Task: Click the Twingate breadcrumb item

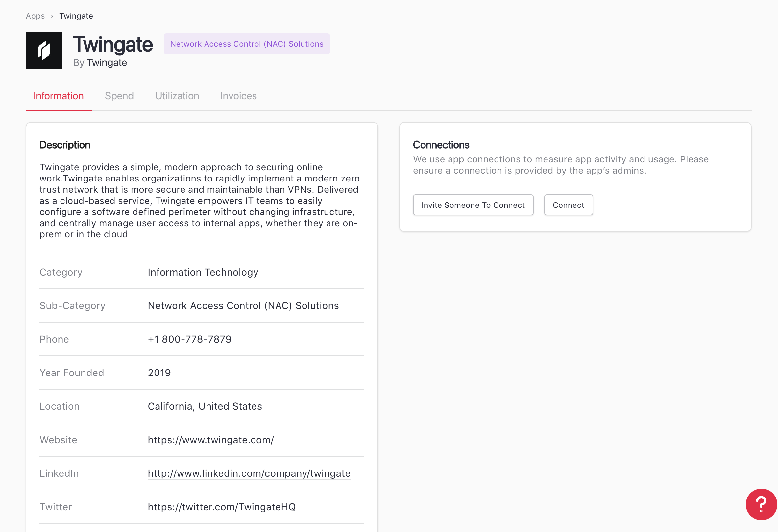Action: 76,16
